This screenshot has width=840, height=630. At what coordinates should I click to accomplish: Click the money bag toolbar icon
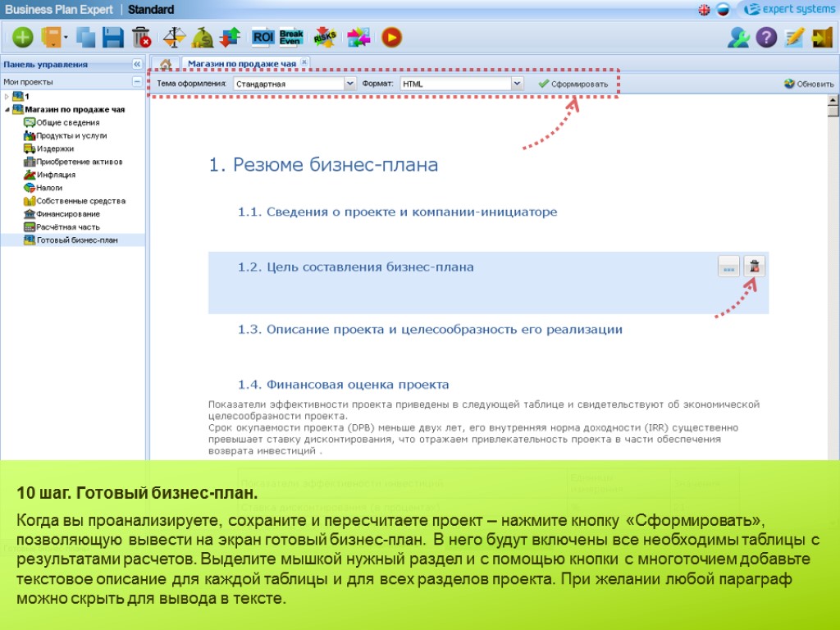pyautogui.click(x=203, y=38)
